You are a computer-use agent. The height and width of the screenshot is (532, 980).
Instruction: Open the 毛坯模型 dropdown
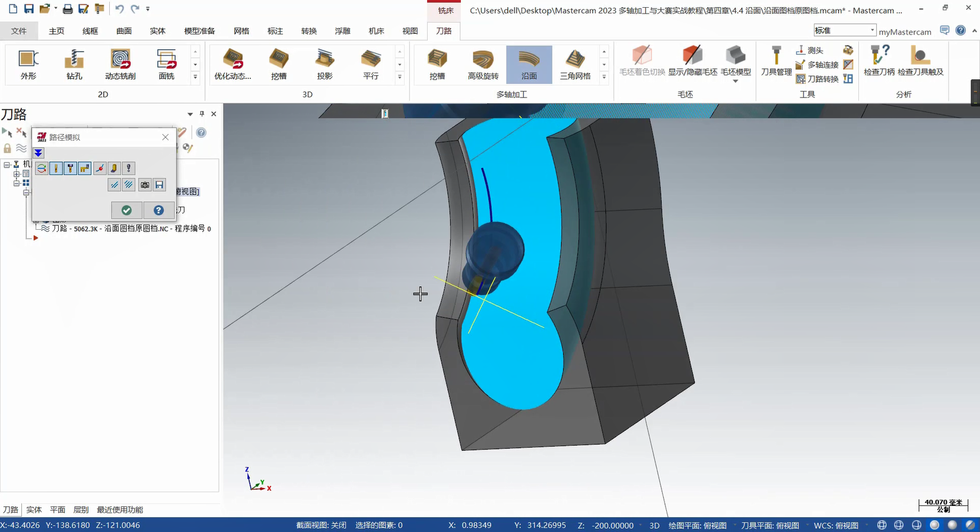click(x=736, y=81)
